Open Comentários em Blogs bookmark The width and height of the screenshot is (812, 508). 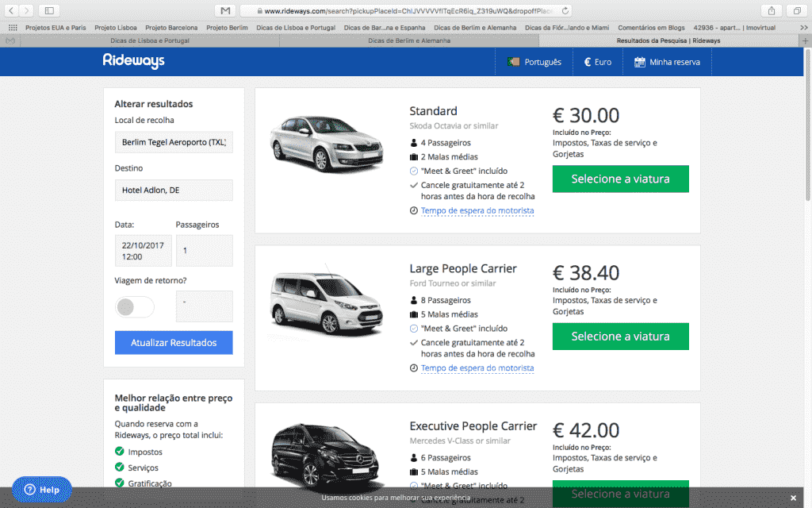coord(651,28)
